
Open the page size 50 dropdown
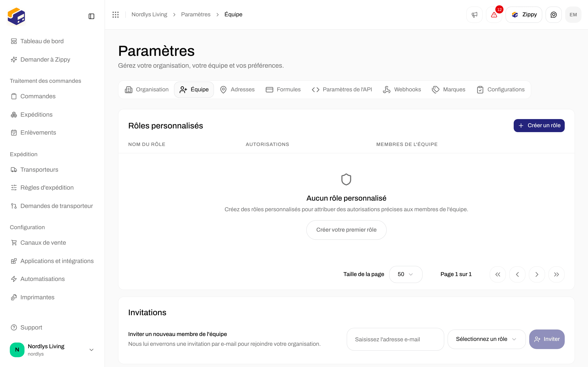point(405,274)
